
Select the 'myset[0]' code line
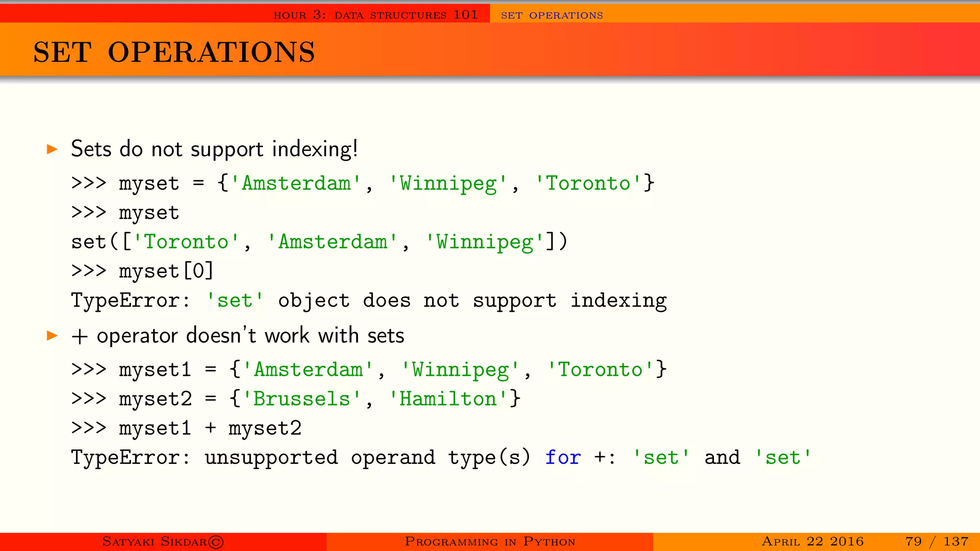point(142,271)
